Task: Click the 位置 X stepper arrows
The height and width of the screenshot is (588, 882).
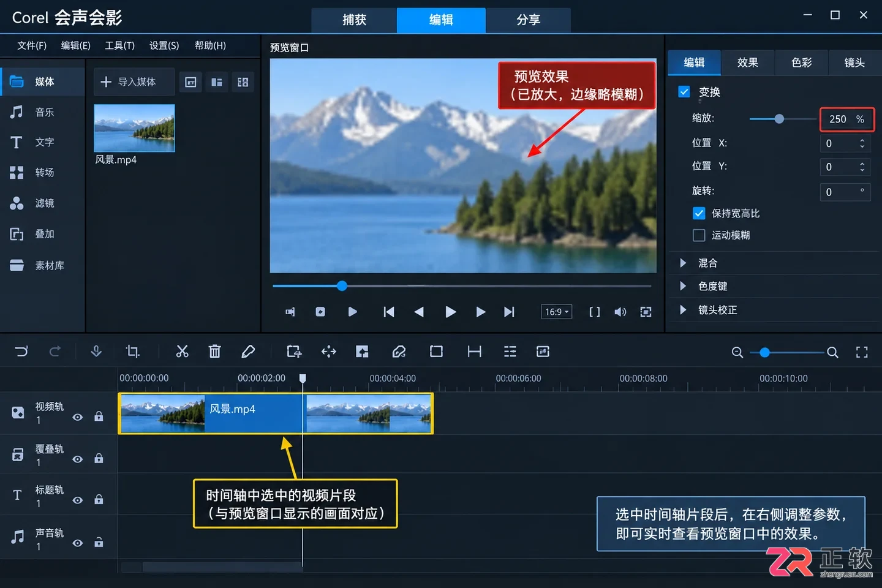Action: click(x=862, y=143)
